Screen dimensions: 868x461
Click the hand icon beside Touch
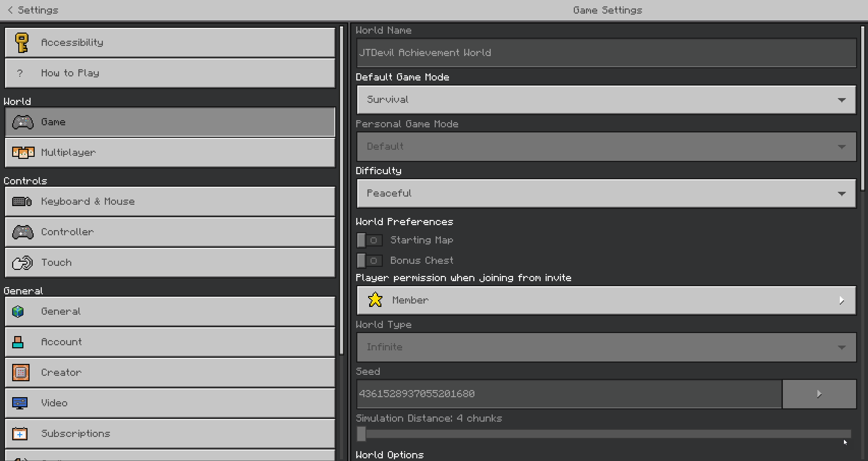22,263
